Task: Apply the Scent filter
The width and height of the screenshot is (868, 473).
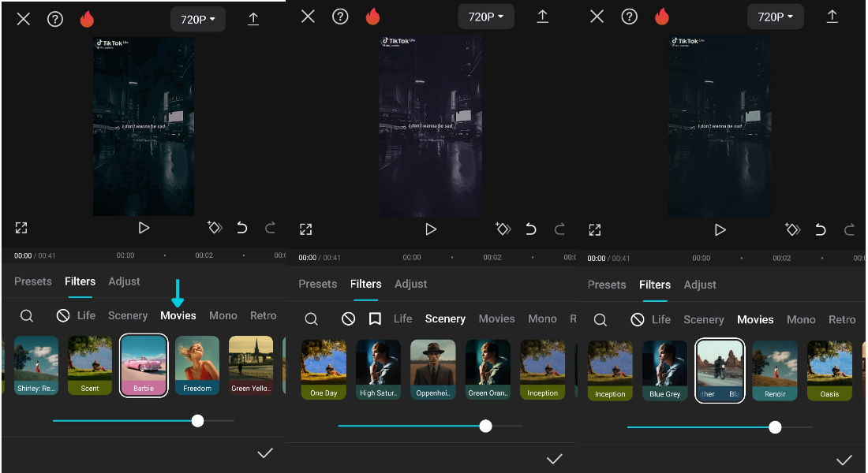Action: (90, 365)
